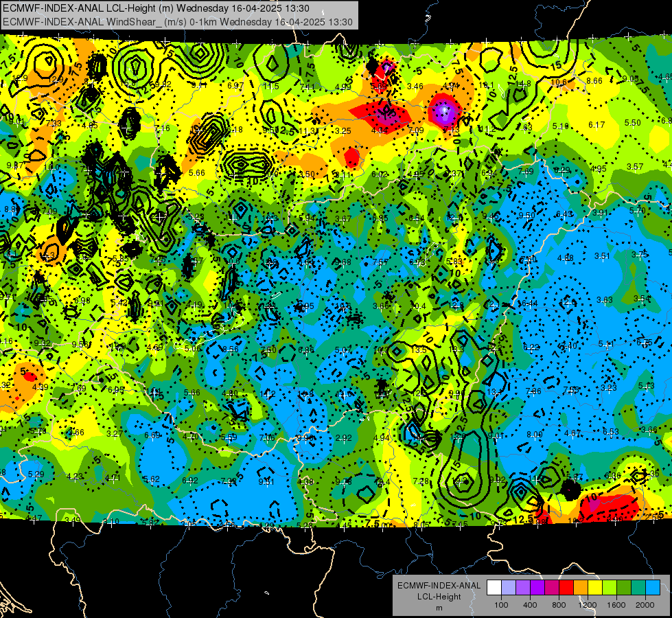Click the legend tick label 1600
Image resolution: width=672 pixels, height=618 pixels.
point(616,605)
